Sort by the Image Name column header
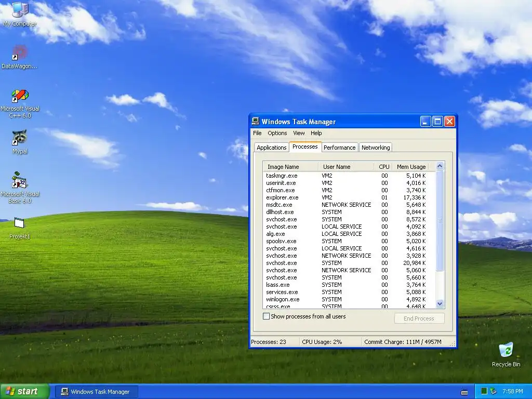Screen dimensions: 532x399 coord(291,167)
